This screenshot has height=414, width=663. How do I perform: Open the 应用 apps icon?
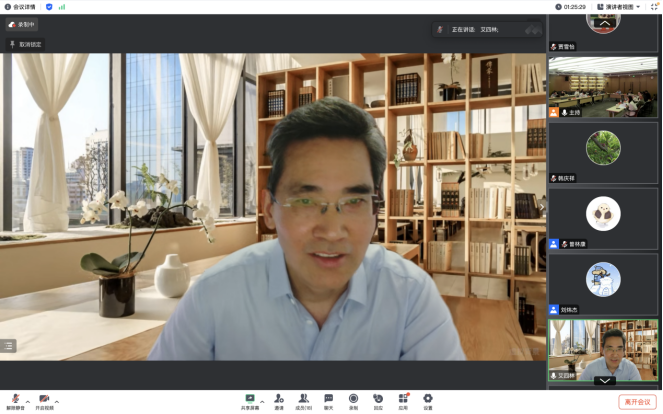tap(403, 401)
